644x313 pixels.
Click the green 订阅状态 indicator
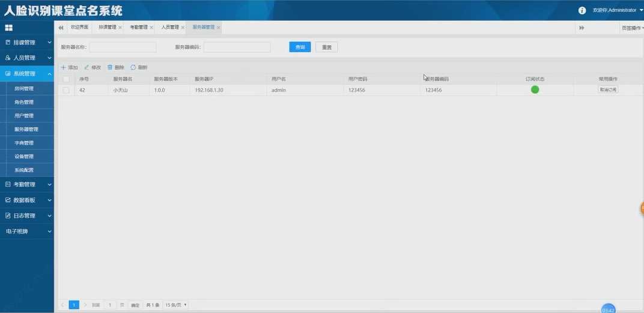(535, 90)
